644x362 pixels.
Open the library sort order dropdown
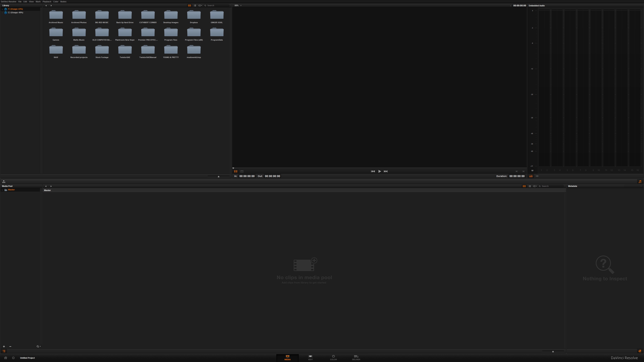tap(200, 5)
